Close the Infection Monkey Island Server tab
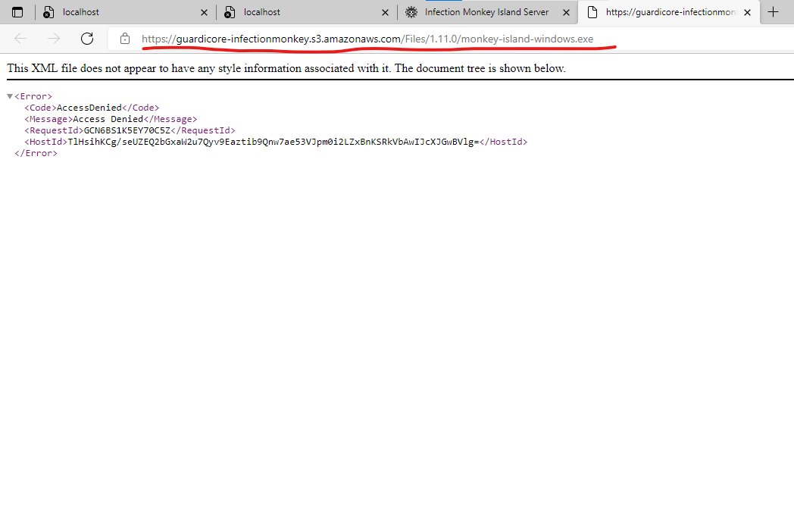The width and height of the screenshot is (794, 532). [x=566, y=13]
